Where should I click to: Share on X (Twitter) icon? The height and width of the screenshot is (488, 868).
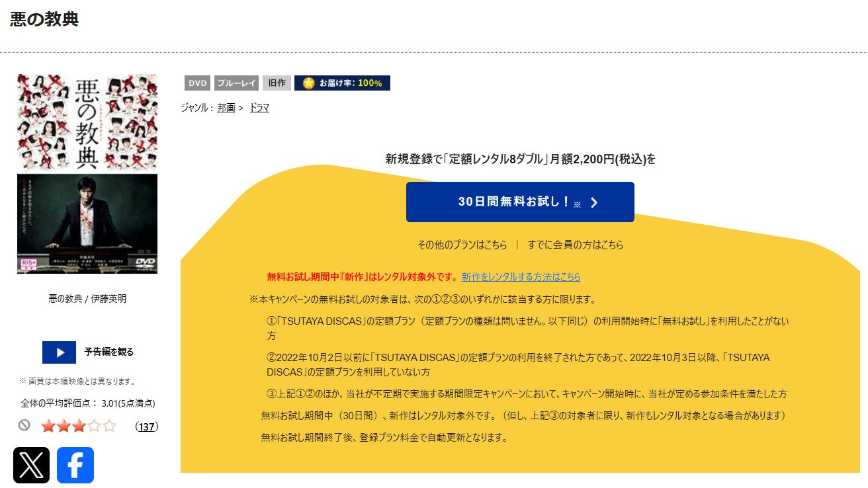[31, 466]
